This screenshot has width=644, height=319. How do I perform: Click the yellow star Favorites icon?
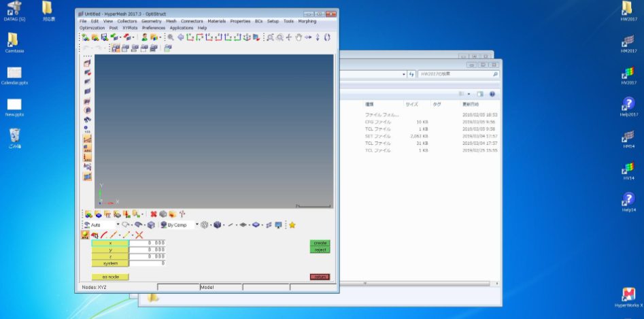(x=292, y=225)
